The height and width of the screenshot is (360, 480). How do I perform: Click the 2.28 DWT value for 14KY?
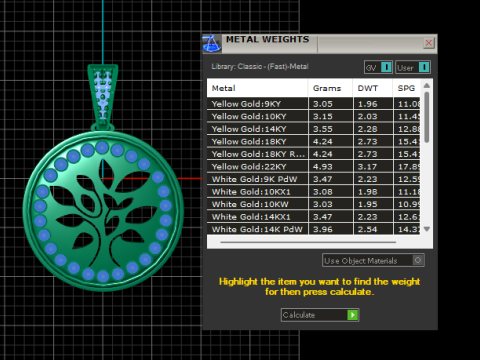click(368, 129)
